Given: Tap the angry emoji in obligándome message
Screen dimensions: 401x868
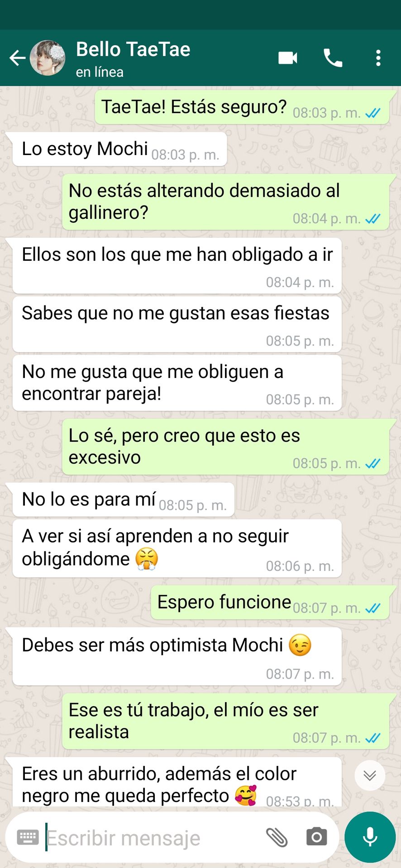Looking at the screenshot, I should point(147,559).
